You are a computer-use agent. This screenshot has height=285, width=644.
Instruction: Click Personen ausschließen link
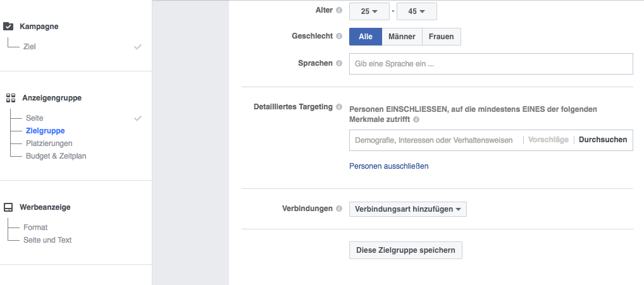388,166
